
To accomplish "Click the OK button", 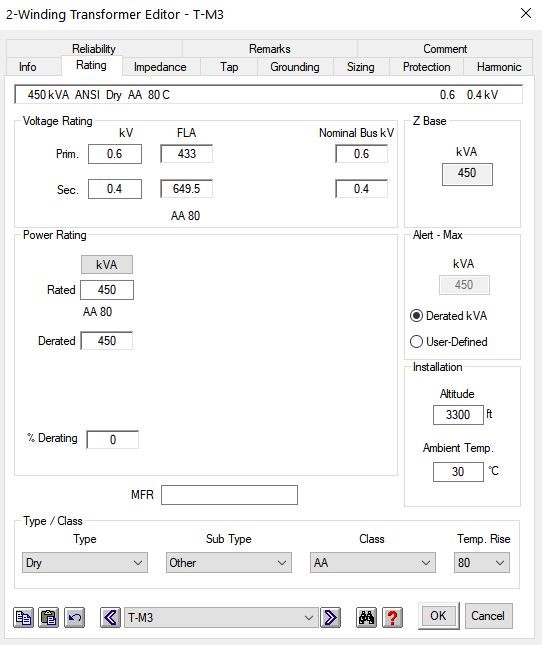I will point(438,616).
